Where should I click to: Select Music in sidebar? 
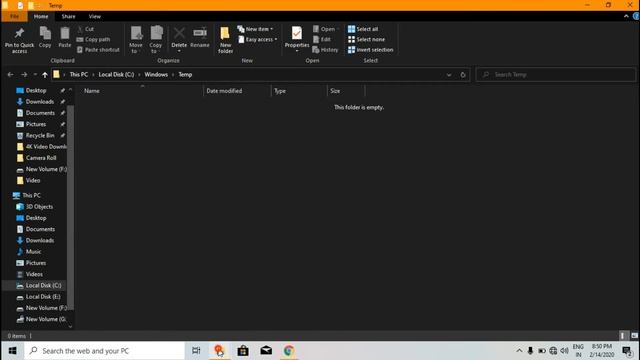click(33, 252)
